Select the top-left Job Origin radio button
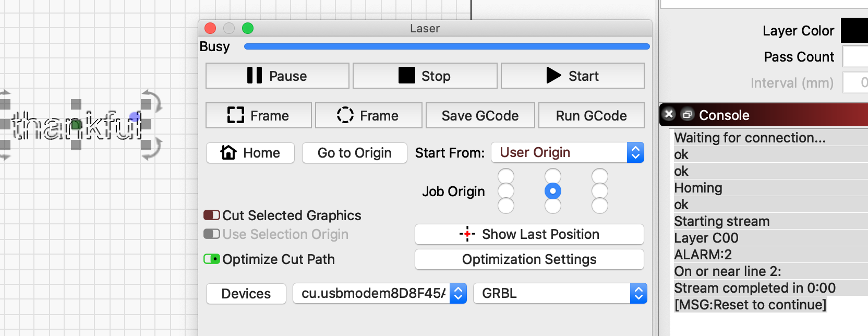Viewport: 868px width, 336px height. point(506,176)
